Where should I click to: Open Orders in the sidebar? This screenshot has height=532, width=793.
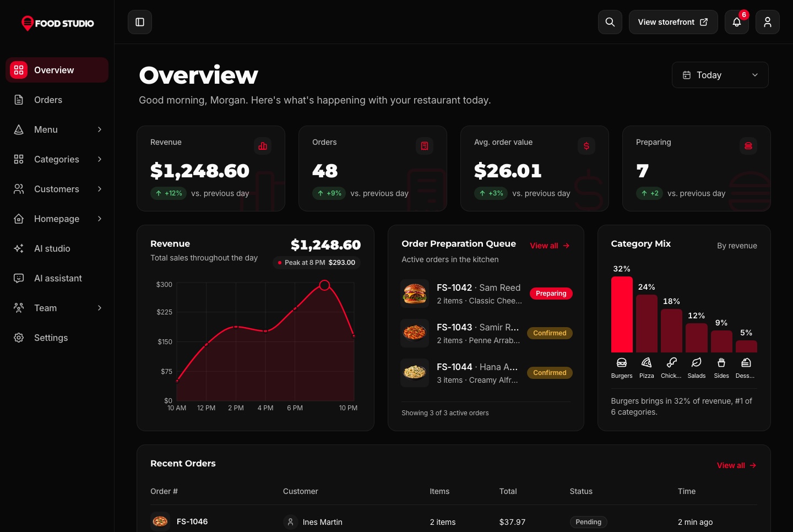[57, 100]
